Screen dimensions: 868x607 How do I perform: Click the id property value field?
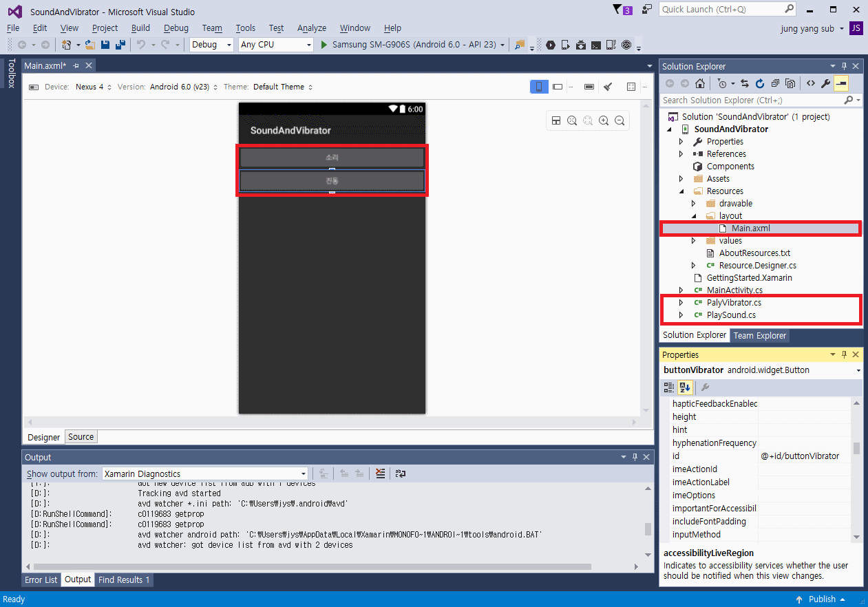coord(805,456)
